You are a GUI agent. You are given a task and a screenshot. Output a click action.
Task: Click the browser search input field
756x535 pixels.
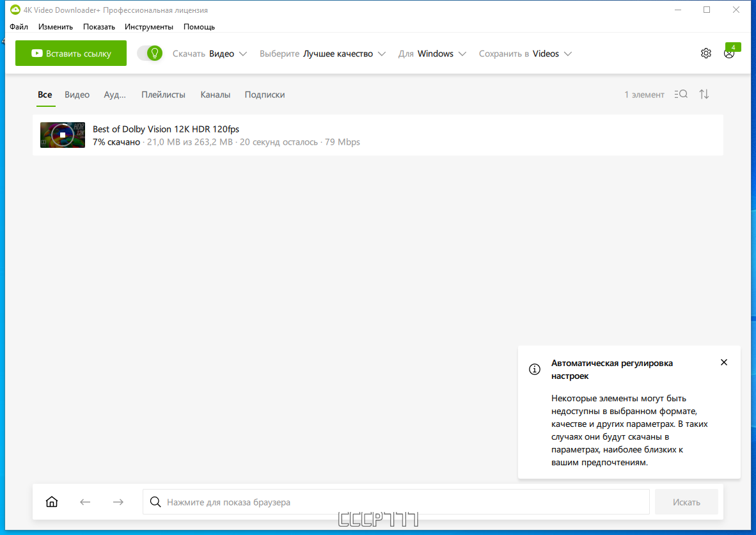(396, 502)
